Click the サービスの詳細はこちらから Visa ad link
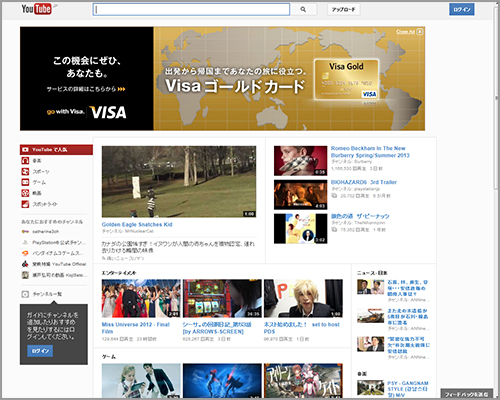The height and width of the screenshot is (400, 500). pos(86,89)
